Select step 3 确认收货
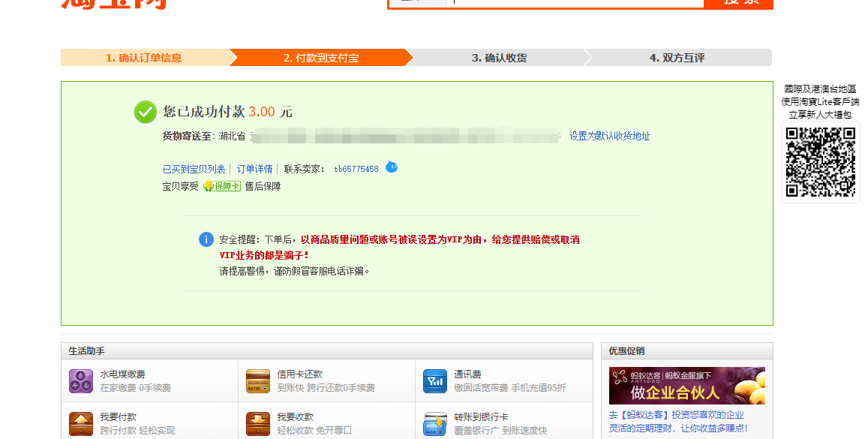This screenshot has height=439, width=868. [x=499, y=58]
